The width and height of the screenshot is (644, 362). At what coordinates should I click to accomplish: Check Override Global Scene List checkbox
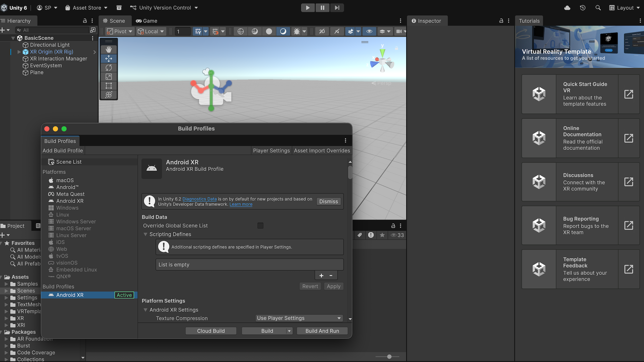click(x=260, y=226)
